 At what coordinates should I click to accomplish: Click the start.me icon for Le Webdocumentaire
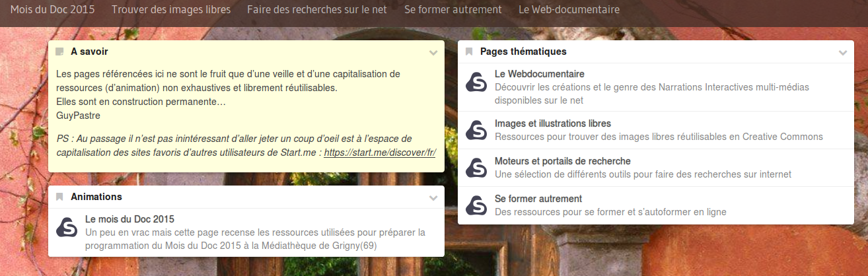476,81
